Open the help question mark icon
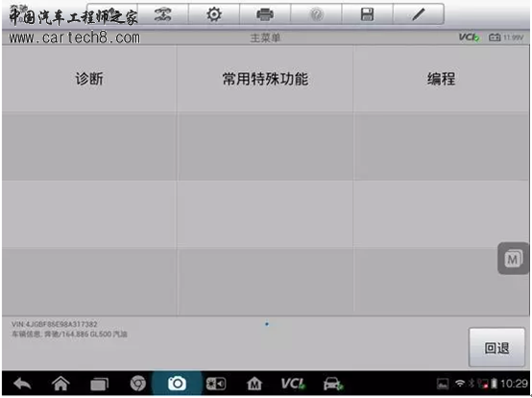This screenshot has width=532, height=398. 317,14
